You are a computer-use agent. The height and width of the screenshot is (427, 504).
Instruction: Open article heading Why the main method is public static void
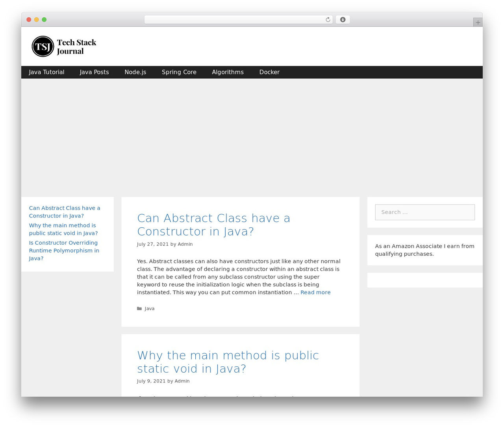pos(228,362)
